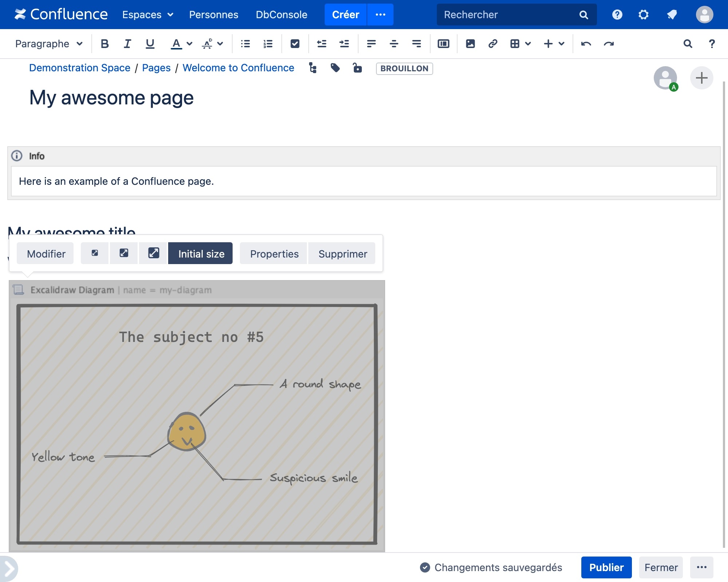Viewport: 728px width, 582px height.
Task: Toggle the Initial size option
Action: click(x=201, y=254)
